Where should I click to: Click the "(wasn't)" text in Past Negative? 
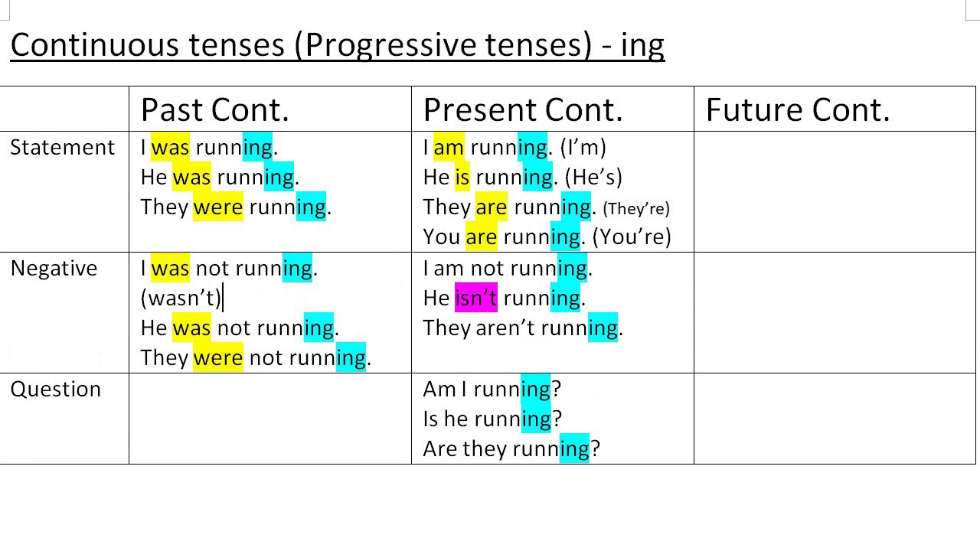181,298
